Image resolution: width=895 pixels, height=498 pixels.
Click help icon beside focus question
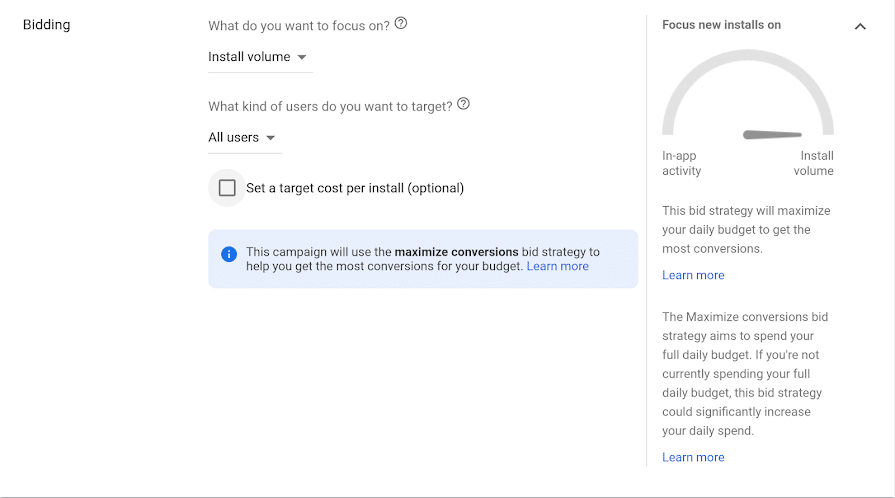pyautogui.click(x=401, y=23)
